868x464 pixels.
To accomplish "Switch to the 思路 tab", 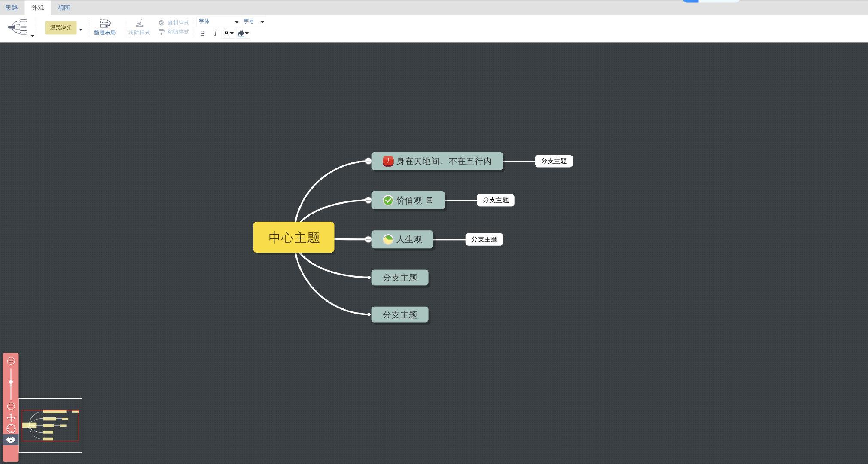I will click(x=12, y=8).
